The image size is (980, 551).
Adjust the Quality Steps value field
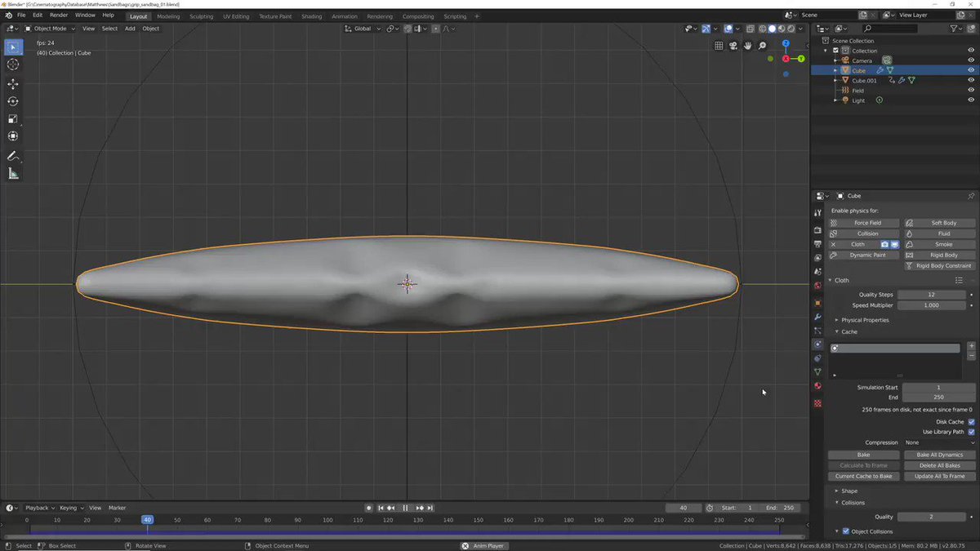coord(931,295)
